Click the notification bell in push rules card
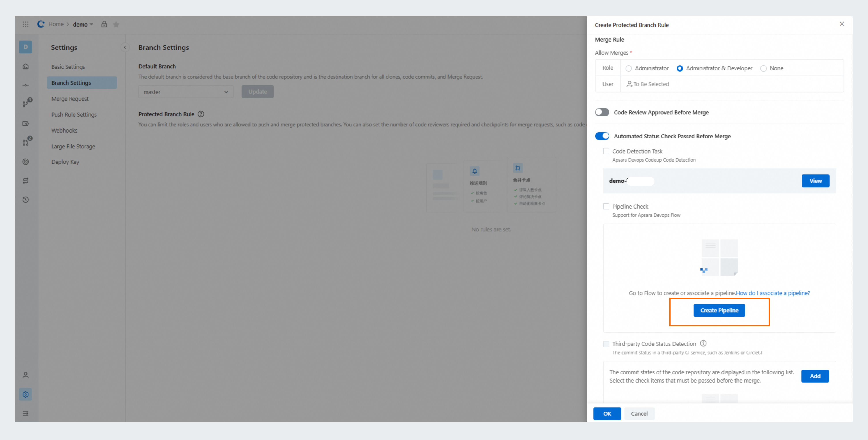868x440 pixels. click(475, 171)
